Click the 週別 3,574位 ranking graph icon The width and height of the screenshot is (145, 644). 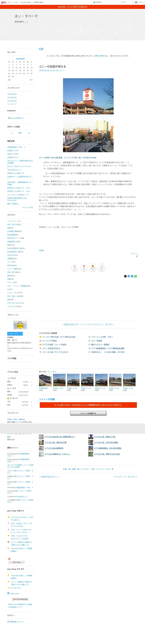pos(32,405)
